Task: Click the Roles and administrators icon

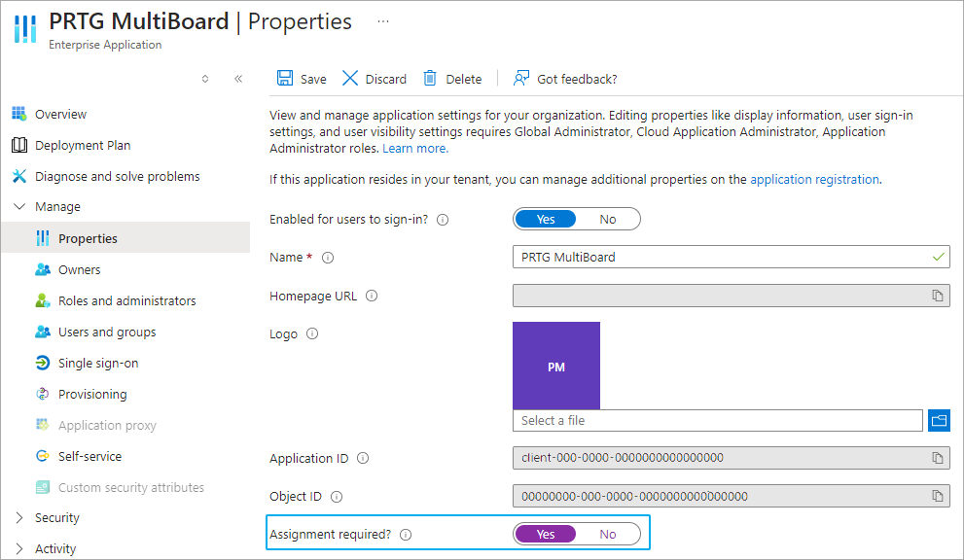Action: 43,300
